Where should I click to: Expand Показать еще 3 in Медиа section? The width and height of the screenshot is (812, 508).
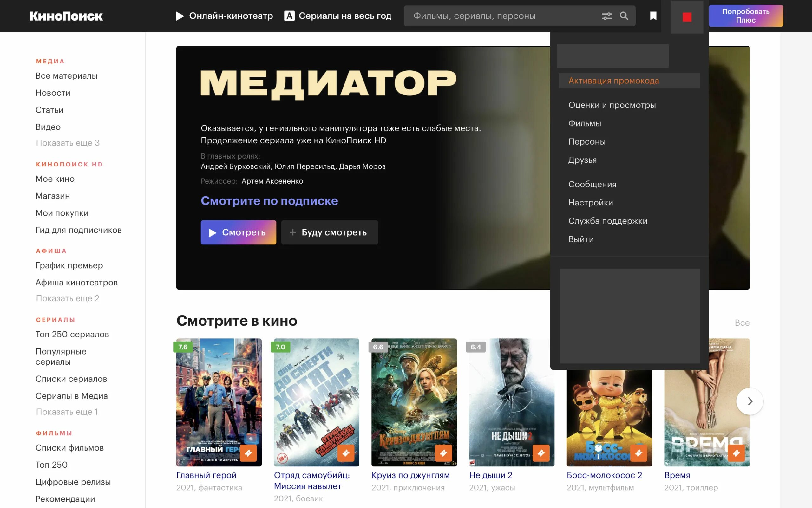click(68, 143)
